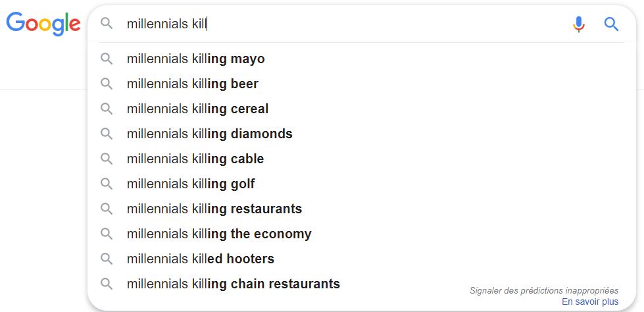Pick the 'millennials killing cable' suggestion
644x312 pixels.
coord(361,159)
